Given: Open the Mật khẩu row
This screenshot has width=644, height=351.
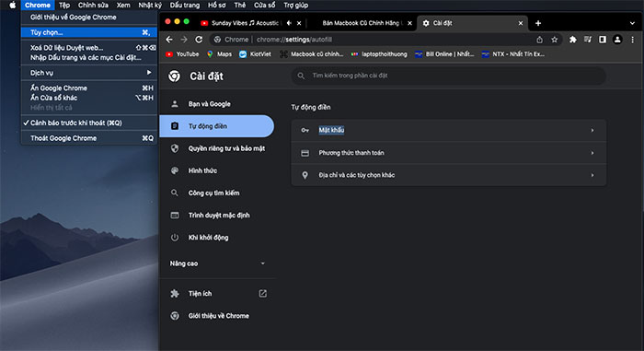Looking at the screenshot, I should point(449,131).
